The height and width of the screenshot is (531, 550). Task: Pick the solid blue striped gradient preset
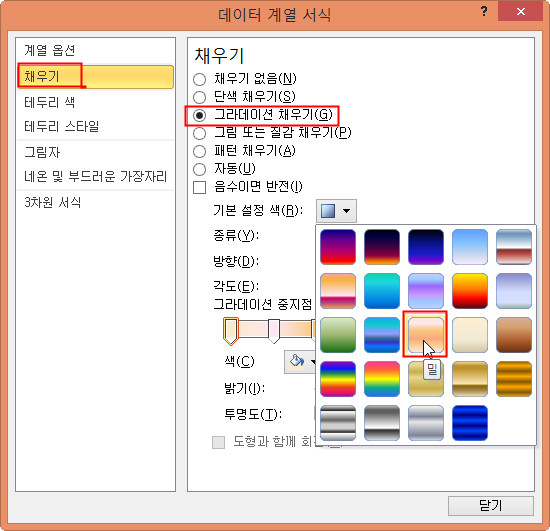click(x=470, y=423)
